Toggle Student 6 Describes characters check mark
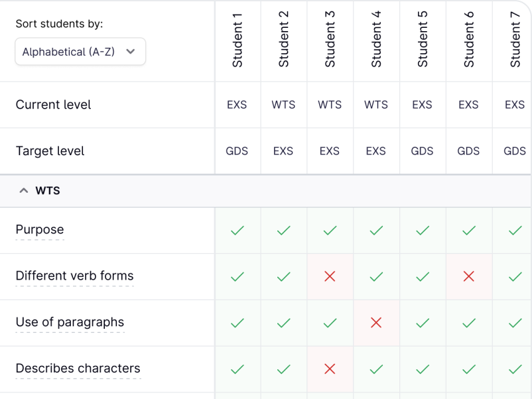 pyautogui.click(x=469, y=369)
